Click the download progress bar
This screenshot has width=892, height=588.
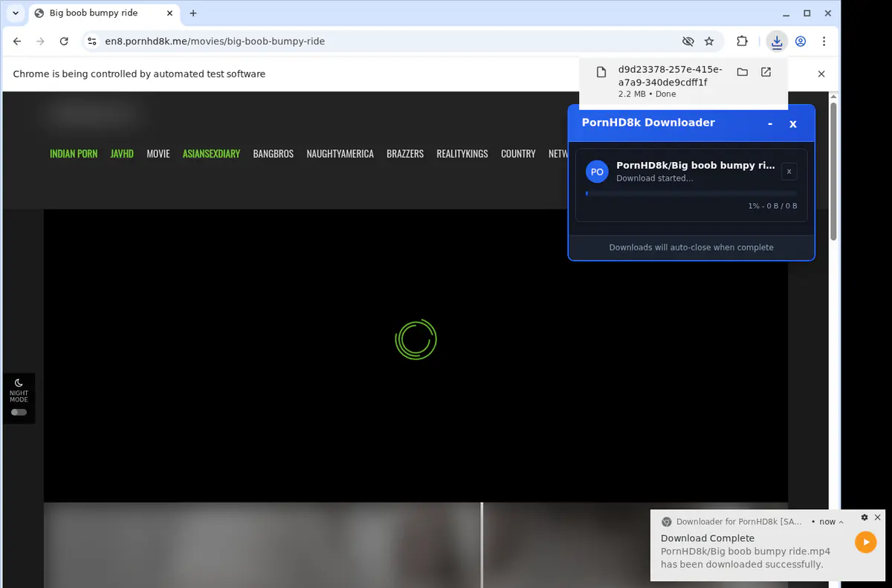[691, 193]
